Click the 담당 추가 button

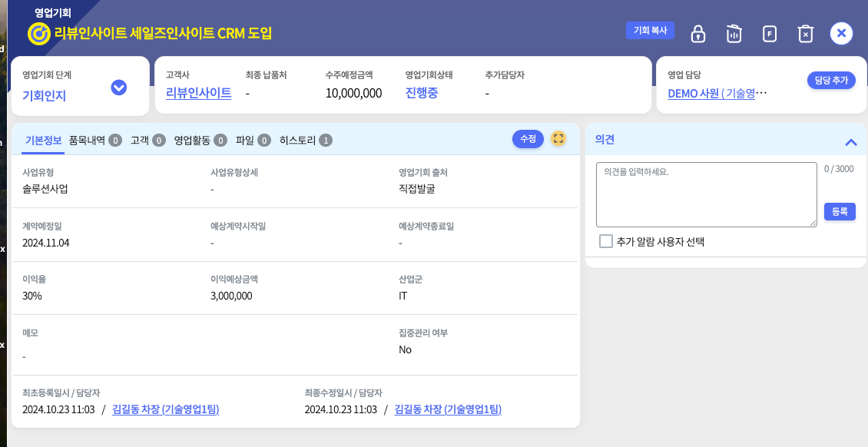pyautogui.click(x=830, y=81)
